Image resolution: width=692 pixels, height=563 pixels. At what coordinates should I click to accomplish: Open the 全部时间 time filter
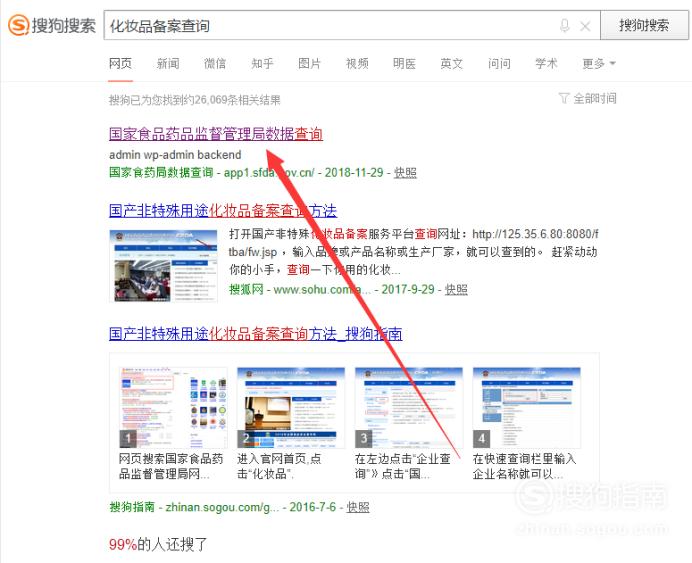coord(587,98)
